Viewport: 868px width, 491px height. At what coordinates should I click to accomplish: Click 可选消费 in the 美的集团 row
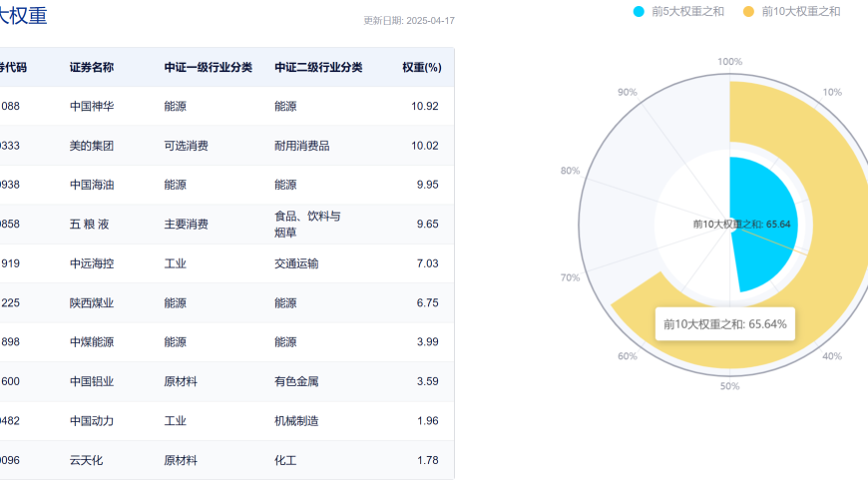[186, 146]
